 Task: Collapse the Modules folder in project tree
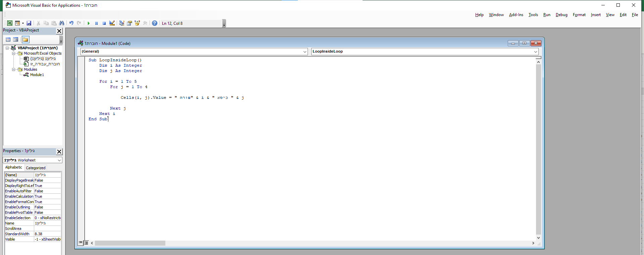click(x=14, y=69)
